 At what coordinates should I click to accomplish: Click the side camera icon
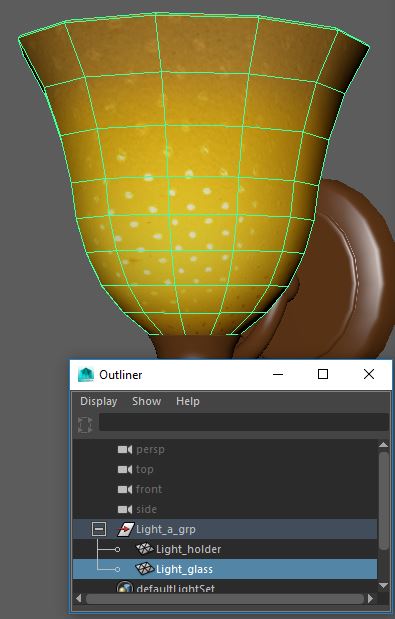[x=125, y=510]
